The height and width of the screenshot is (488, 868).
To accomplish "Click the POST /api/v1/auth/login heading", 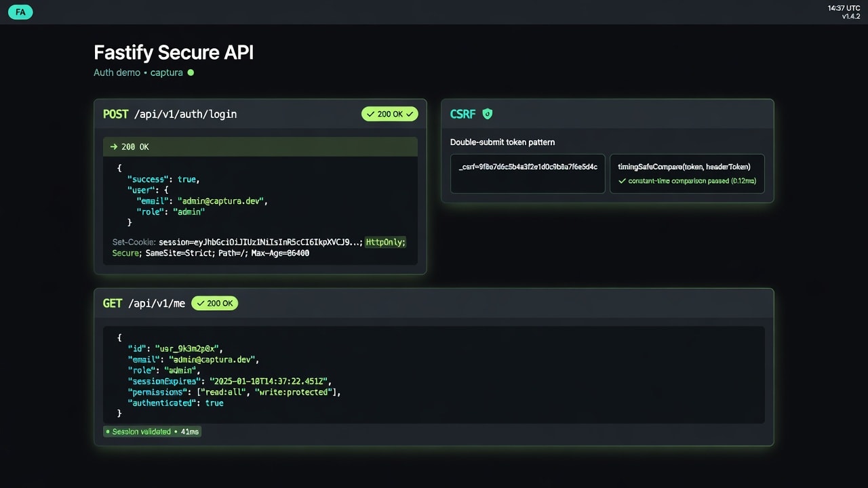I will [x=170, y=114].
